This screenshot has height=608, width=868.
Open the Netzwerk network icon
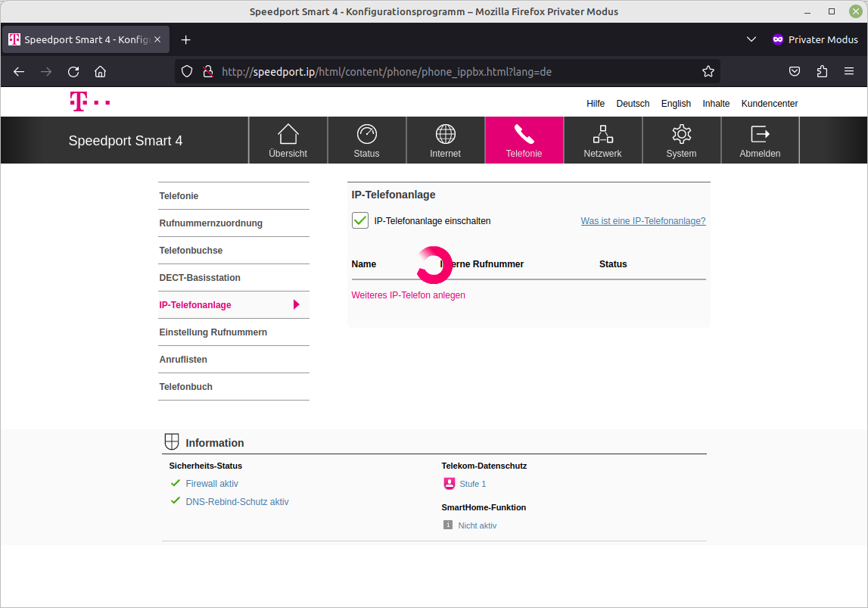click(x=603, y=134)
